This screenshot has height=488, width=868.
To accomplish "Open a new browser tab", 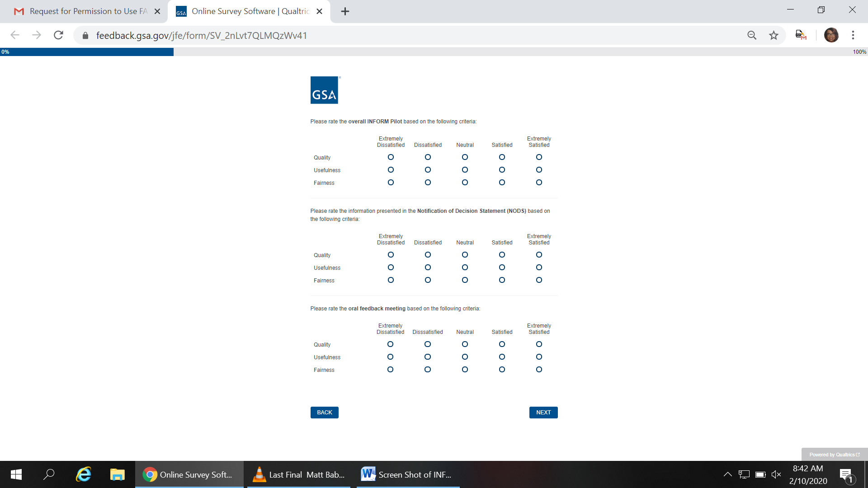I will [x=345, y=11].
